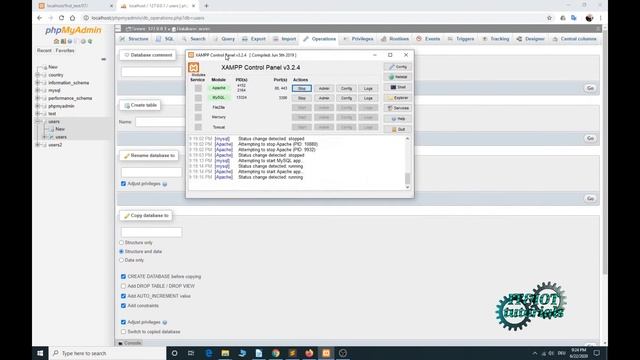This screenshot has width=640, height=360.
Task: Toggle Adjust privileges under Rename database
Action: [123, 184]
